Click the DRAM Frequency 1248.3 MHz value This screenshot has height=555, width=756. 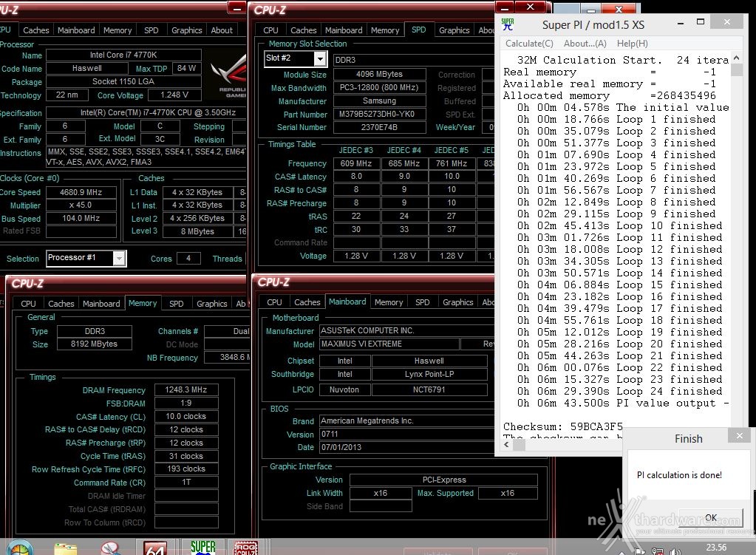pyautogui.click(x=186, y=389)
